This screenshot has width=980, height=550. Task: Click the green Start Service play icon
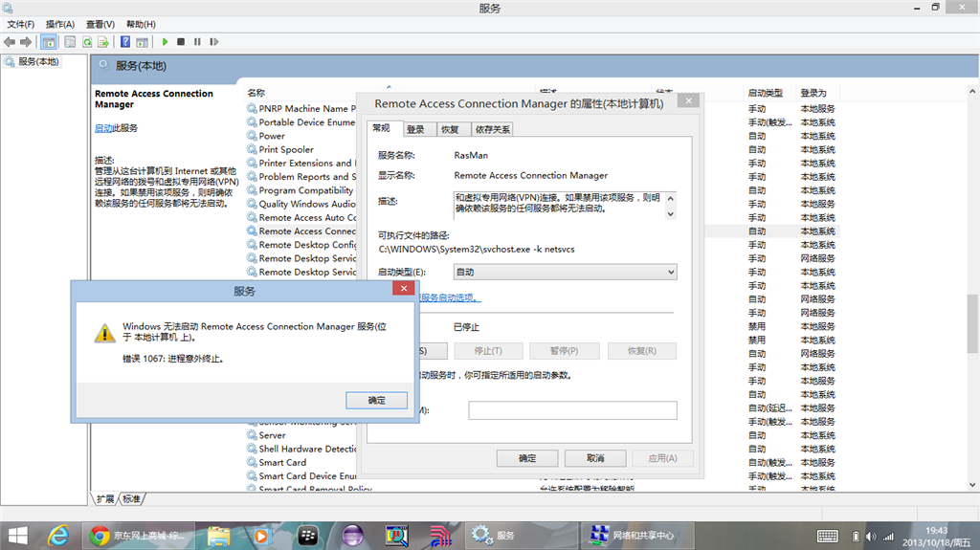click(x=165, y=42)
